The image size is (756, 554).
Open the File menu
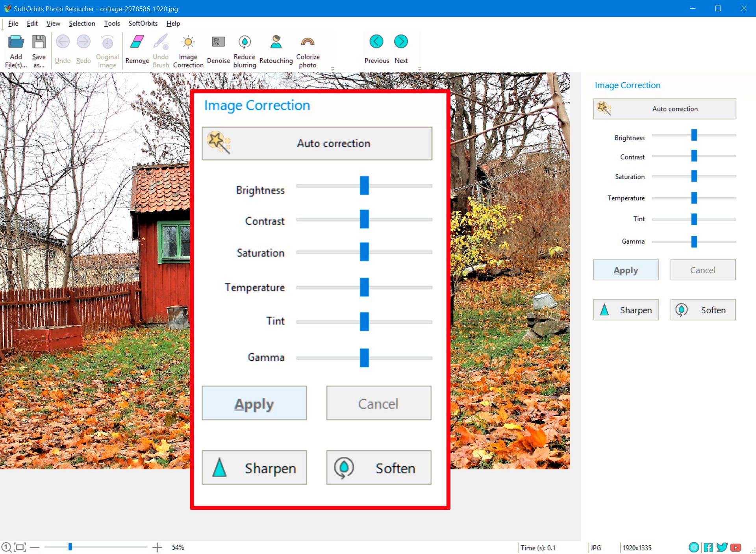click(13, 24)
